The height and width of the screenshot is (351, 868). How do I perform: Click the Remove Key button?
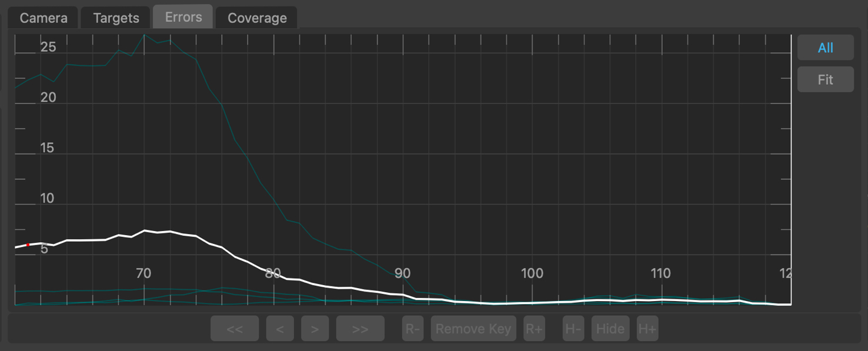[x=473, y=329]
